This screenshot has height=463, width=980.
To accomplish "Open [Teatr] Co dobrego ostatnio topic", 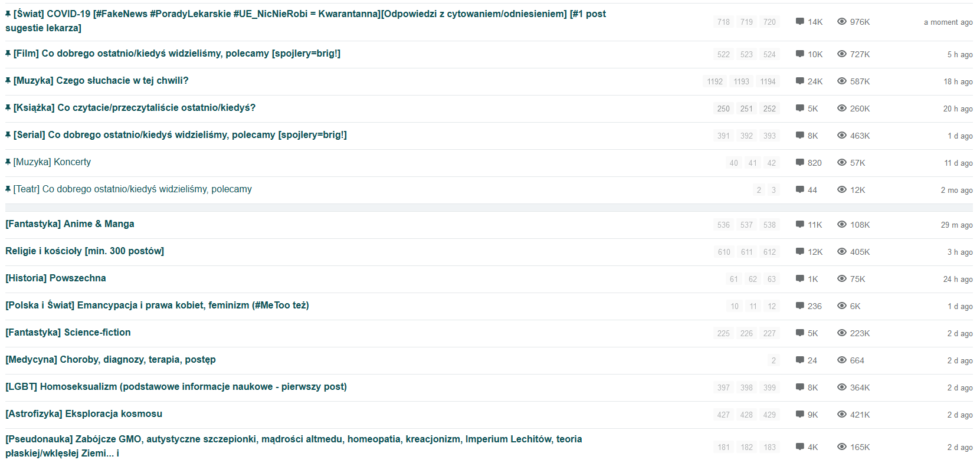I will tap(133, 189).
